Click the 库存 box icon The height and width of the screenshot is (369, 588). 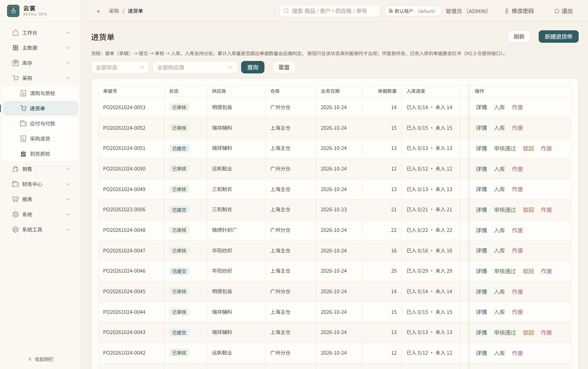coord(15,63)
